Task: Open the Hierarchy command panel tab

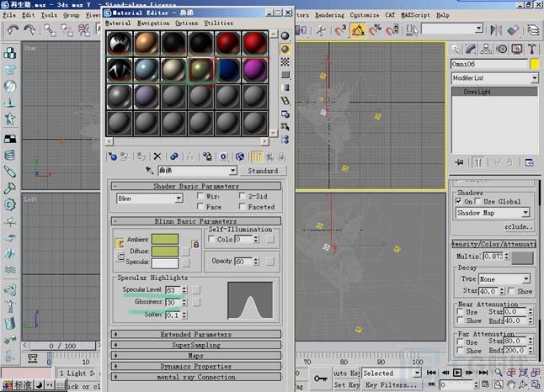Action: (x=486, y=50)
